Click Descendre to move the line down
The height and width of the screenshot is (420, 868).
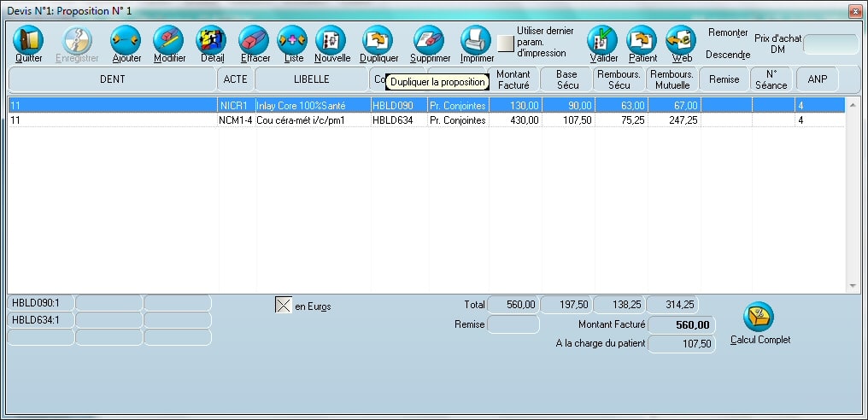pyautogui.click(x=728, y=55)
